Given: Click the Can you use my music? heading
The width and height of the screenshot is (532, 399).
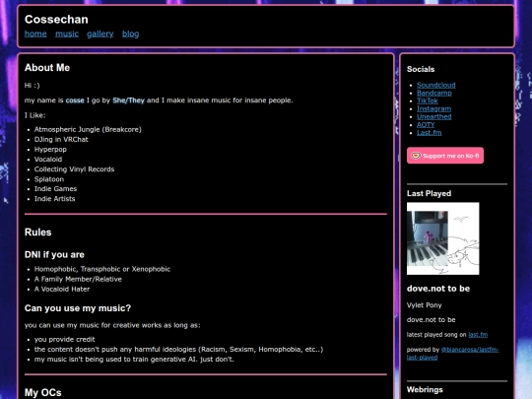Looking at the screenshot, I should pyautogui.click(x=78, y=308).
